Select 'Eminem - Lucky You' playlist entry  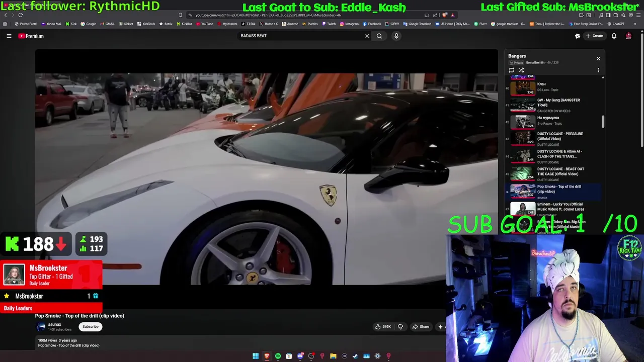tap(553, 209)
